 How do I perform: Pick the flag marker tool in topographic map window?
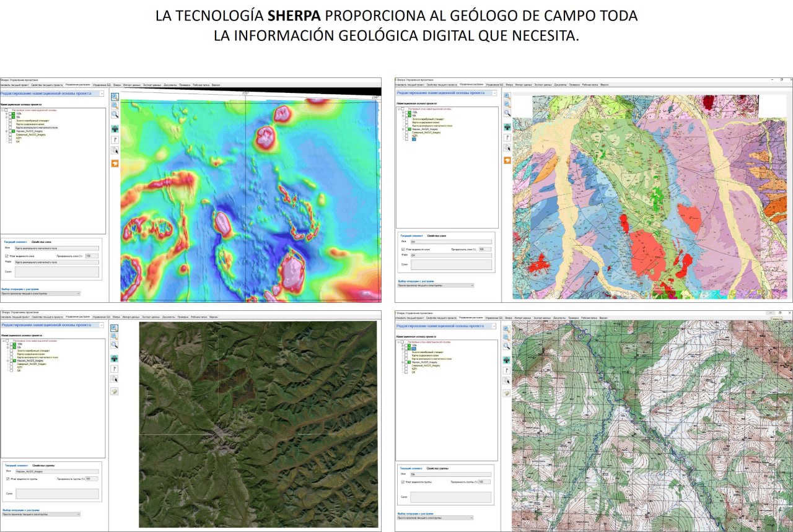(506, 370)
